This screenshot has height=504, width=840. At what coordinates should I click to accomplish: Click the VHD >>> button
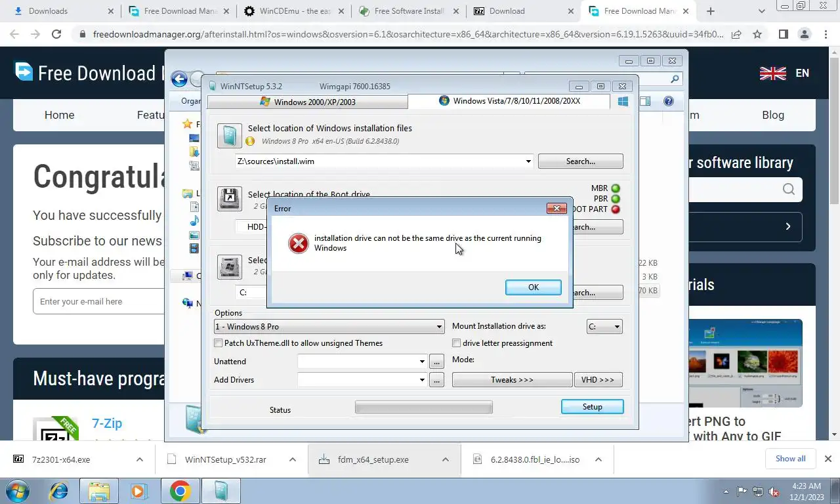(598, 380)
